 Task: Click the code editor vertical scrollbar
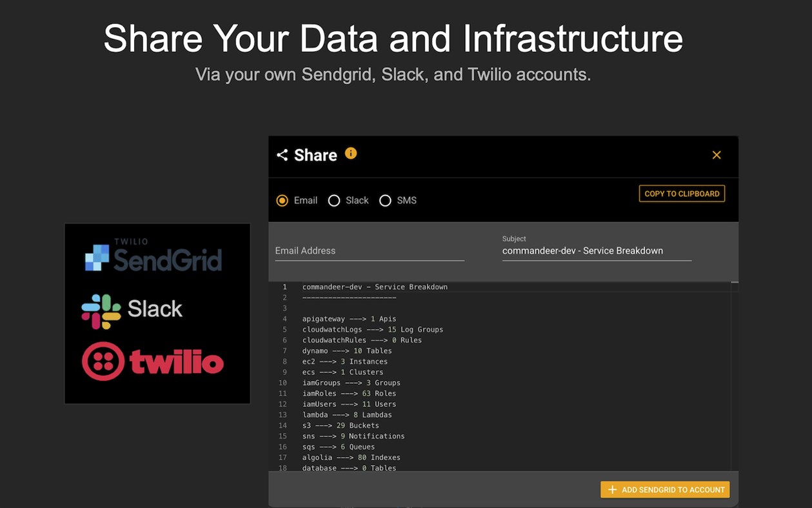[x=735, y=376]
